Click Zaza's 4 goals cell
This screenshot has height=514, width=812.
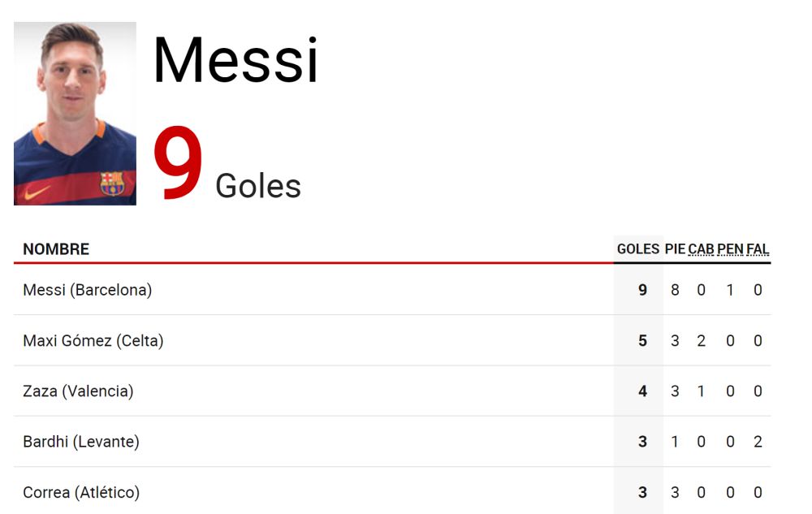pyautogui.click(x=642, y=391)
